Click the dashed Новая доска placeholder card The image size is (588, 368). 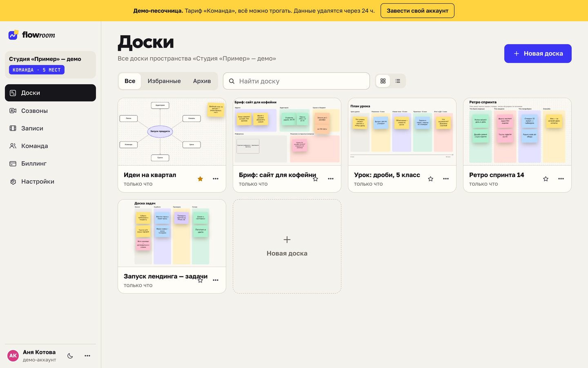pos(287,246)
